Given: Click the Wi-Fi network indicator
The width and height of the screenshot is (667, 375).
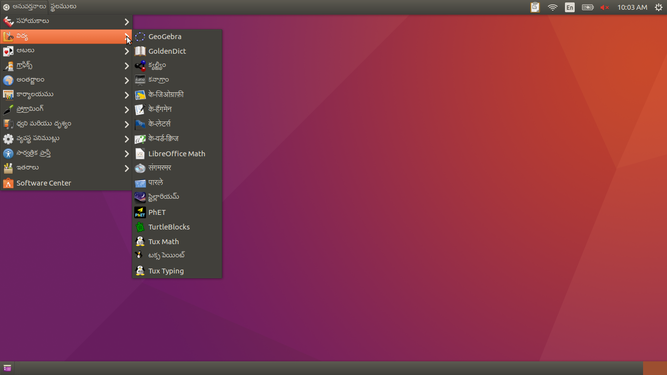Looking at the screenshot, I should pyautogui.click(x=552, y=7).
